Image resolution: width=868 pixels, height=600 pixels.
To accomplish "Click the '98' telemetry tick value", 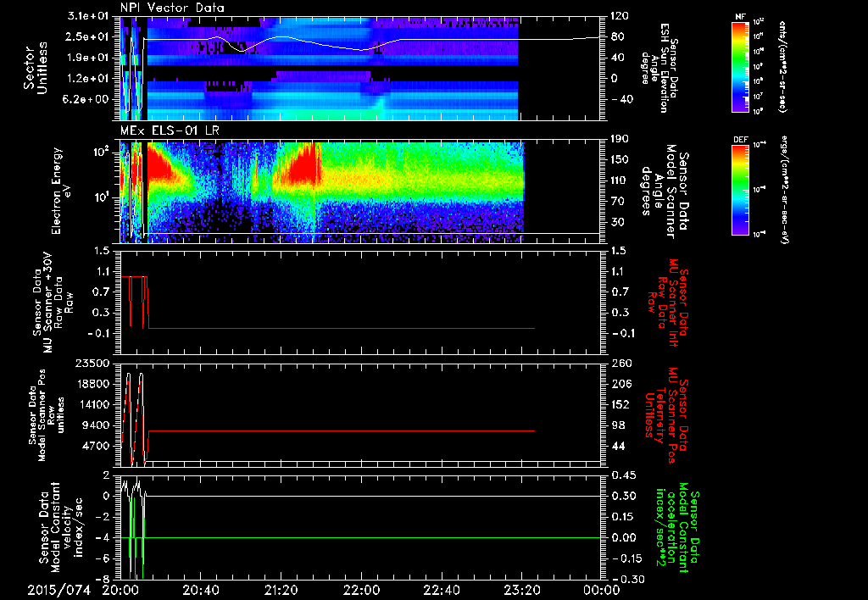I will 617,425.
